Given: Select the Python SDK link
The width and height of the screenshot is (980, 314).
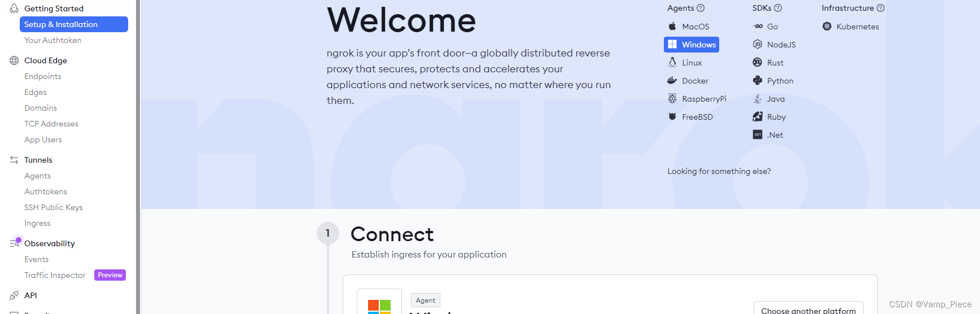Looking at the screenshot, I should click(x=780, y=81).
